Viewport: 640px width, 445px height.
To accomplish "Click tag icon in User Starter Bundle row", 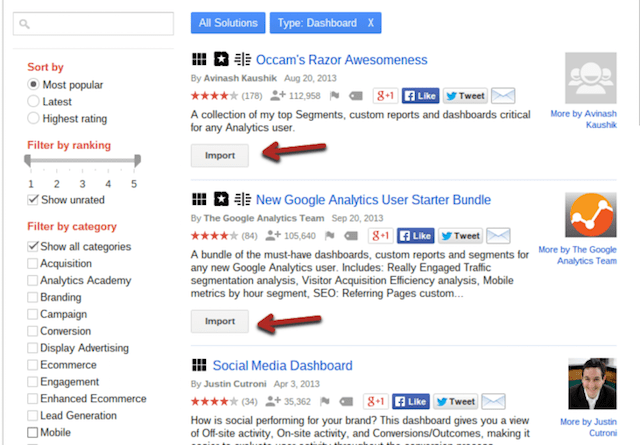I will [x=351, y=236].
